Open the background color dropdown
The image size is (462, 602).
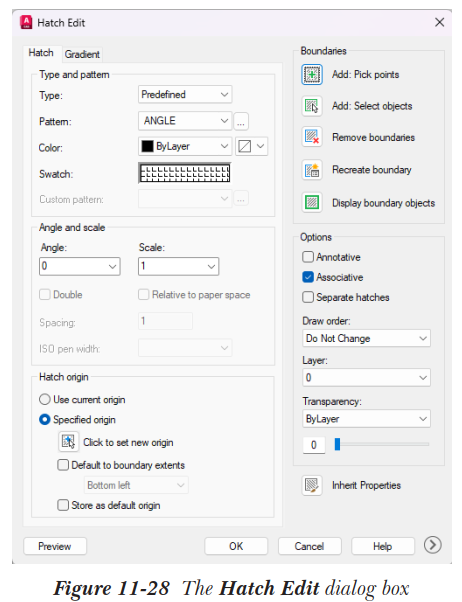(x=252, y=146)
